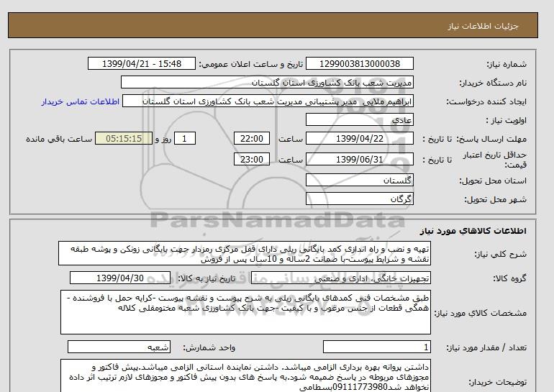Image resolution: width=554 pixels, height=392 pixels.
Task: Click the شماره نیاز field 1299003813000038
Action: pyautogui.click(x=359, y=64)
